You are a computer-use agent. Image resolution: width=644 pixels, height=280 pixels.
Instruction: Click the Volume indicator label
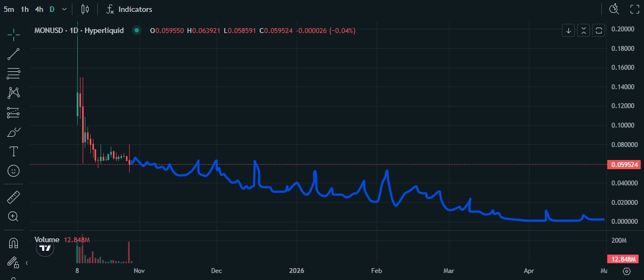(47, 239)
